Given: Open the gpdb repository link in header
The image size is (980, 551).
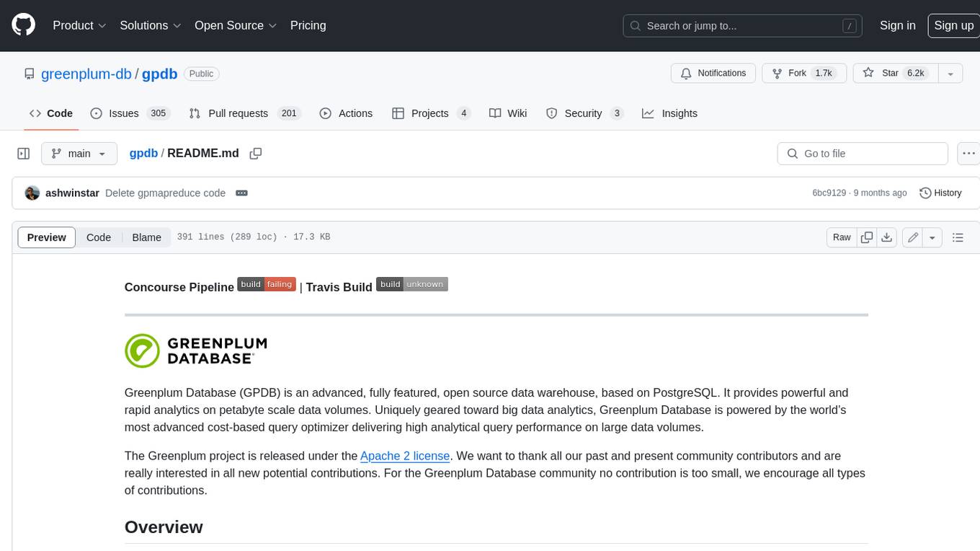Looking at the screenshot, I should [x=160, y=74].
